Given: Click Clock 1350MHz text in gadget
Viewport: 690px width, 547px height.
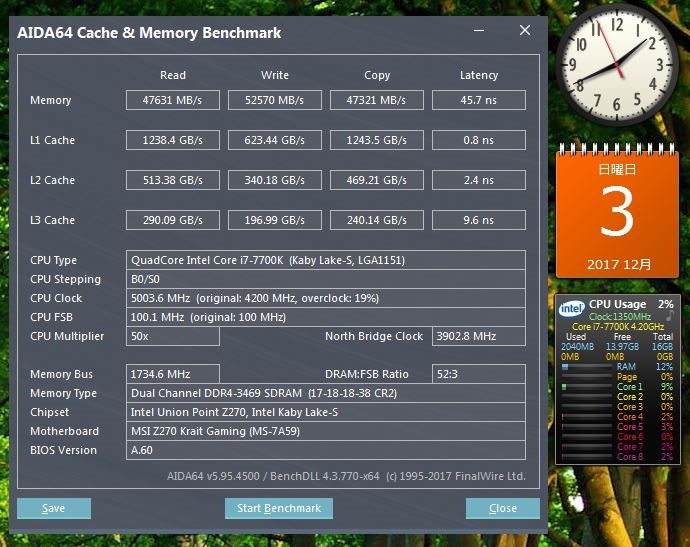Looking at the screenshot, I should [x=620, y=316].
